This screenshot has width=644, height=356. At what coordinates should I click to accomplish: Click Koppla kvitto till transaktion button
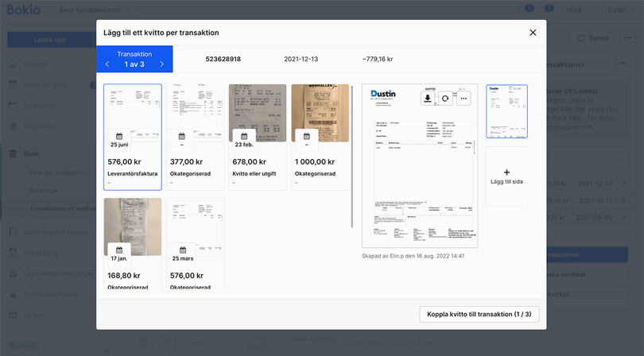pos(479,314)
